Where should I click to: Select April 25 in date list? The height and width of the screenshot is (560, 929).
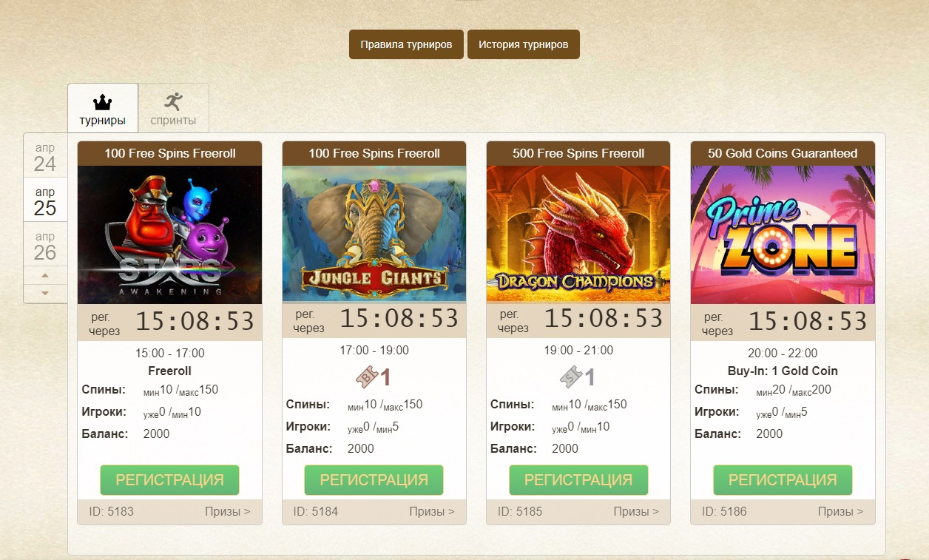(x=45, y=200)
